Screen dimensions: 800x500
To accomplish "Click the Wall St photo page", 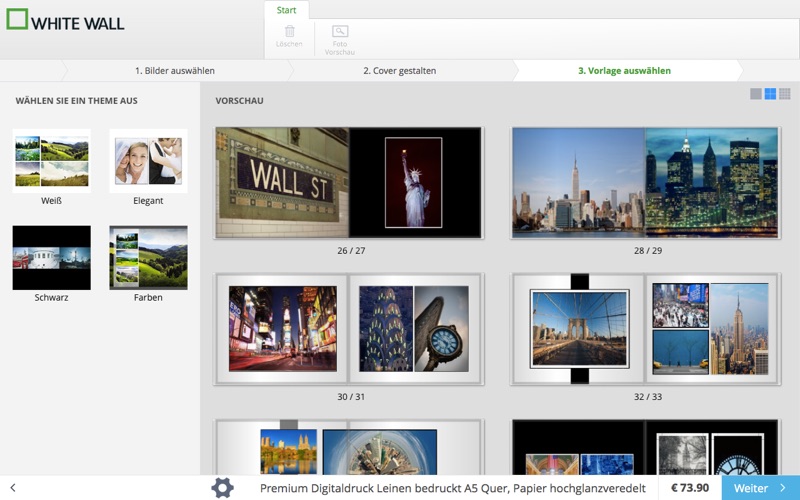I will pyautogui.click(x=282, y=183).
